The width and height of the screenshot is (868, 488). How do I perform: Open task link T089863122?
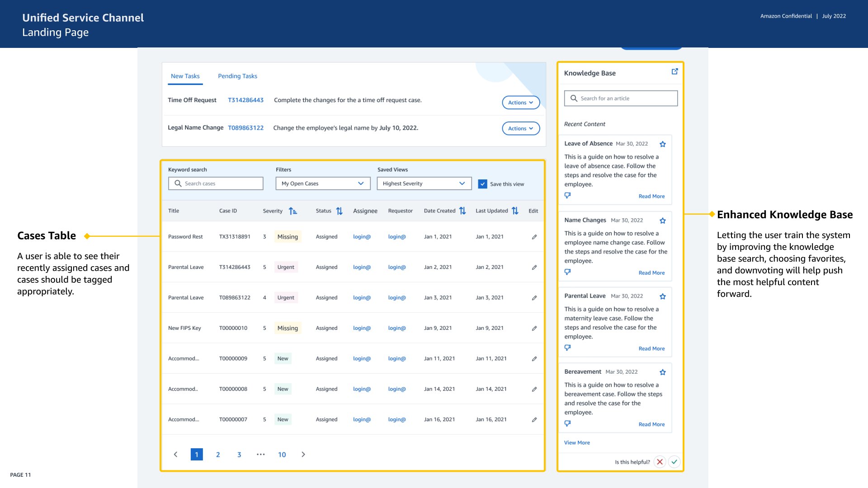245,128
